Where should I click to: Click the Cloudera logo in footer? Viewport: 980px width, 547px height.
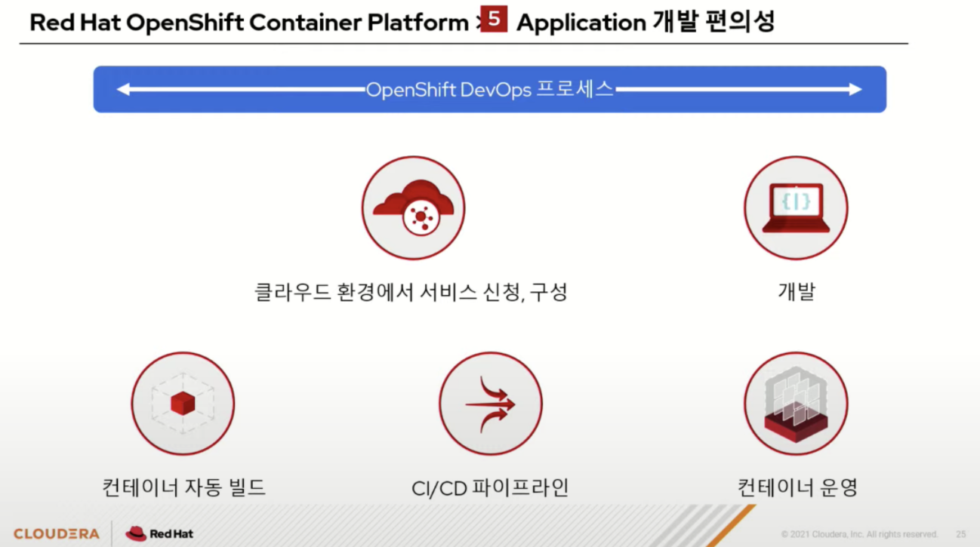coord(57,533)
